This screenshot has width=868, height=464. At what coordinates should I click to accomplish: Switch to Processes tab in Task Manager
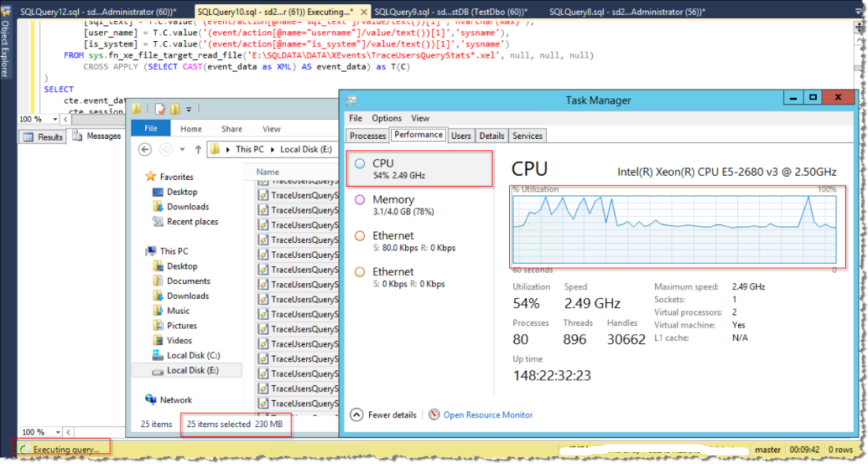point(367,136)
